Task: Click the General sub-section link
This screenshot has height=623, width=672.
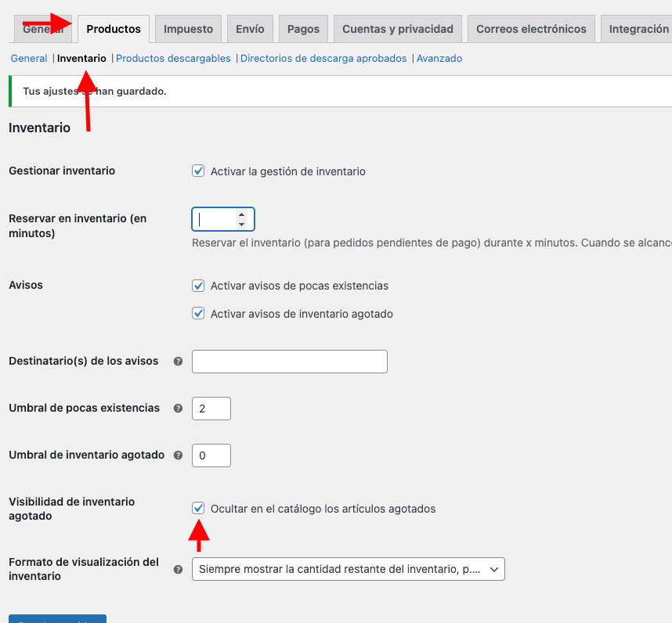Action: (x=29, y=58)
